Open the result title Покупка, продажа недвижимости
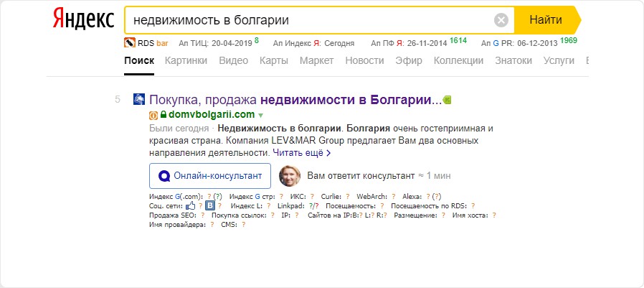This screenshot has height=288, width=644. (295, 100)
